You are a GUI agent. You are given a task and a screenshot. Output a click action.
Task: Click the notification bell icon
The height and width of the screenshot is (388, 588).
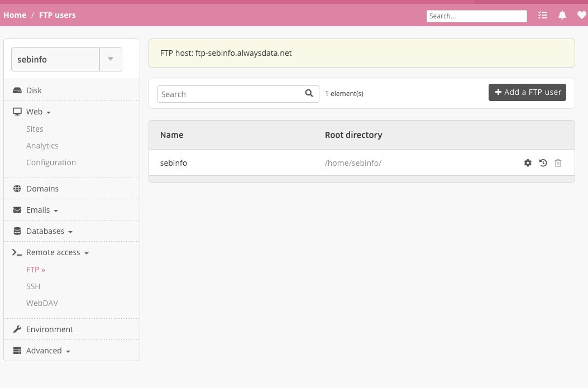[x=562, y=16]
